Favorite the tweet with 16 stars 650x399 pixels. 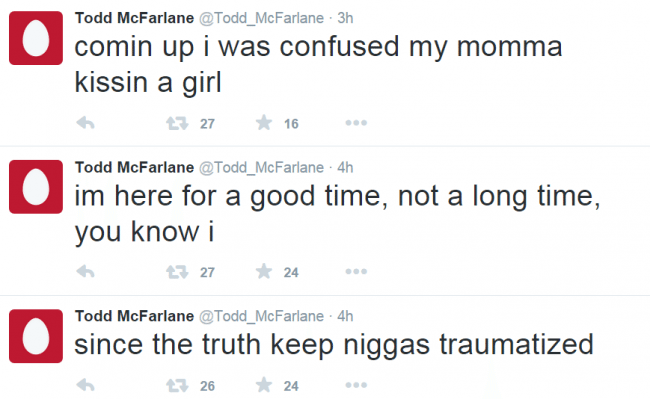264,123
